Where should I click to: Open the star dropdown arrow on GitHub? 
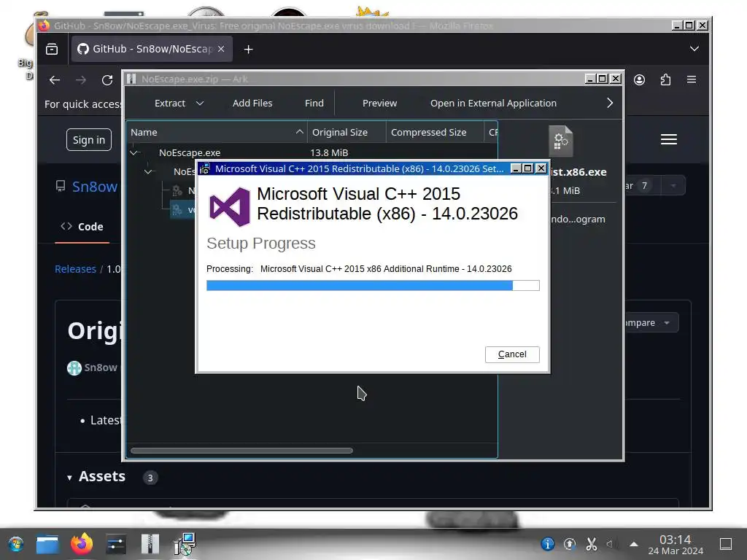tap(673, 186)
